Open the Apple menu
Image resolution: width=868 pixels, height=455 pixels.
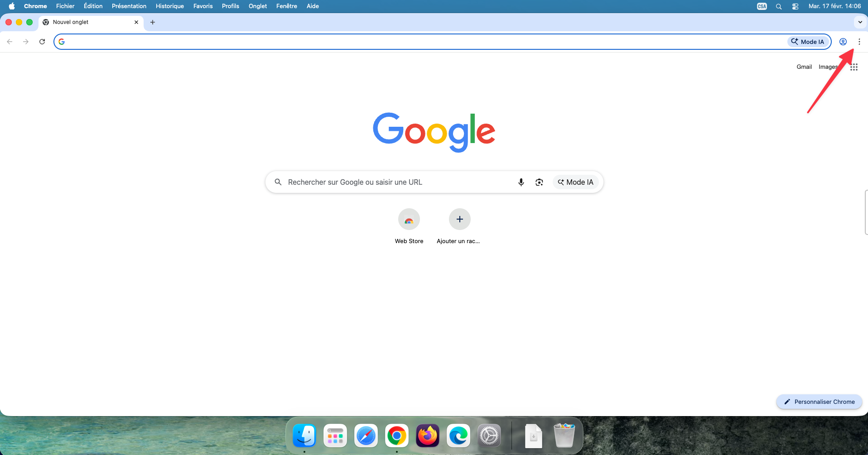point(12,6)
